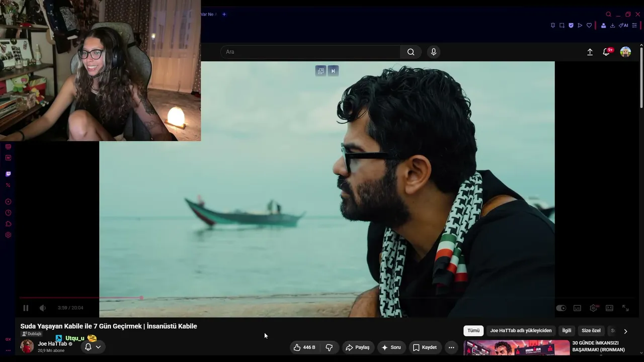Open YouTube notifications bell
This screenshot has height=362, width=644.
607,52
